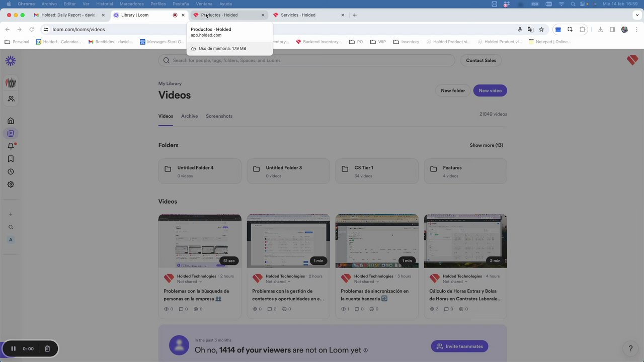Open the CS Tier 1 folder
Screen dimensions: 644x362
tap(377, 171)
